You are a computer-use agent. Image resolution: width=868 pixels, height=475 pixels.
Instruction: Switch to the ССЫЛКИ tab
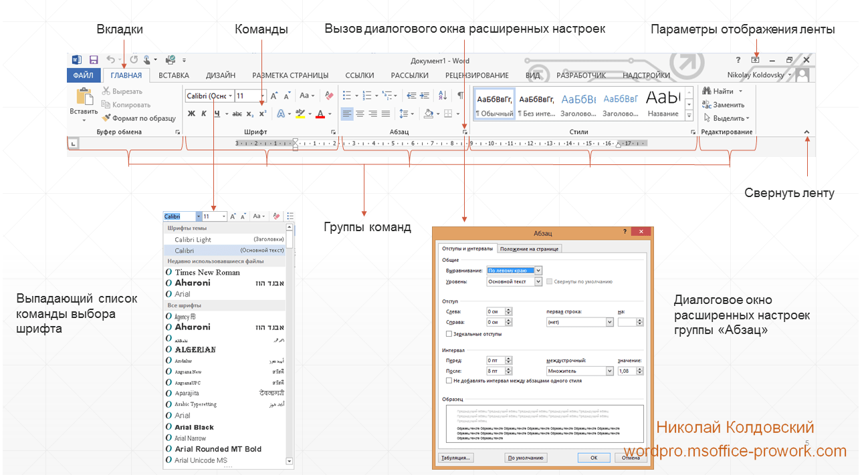(x=359, y=75)
